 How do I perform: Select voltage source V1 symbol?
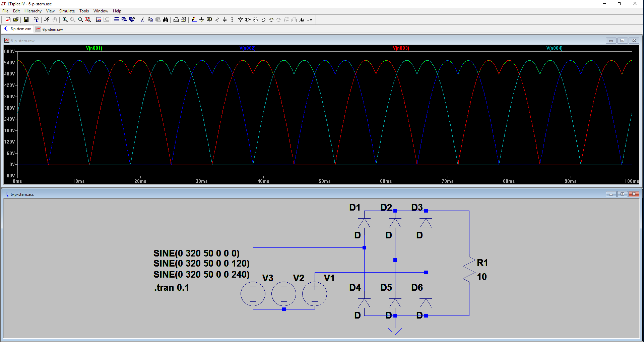point(315,294)
